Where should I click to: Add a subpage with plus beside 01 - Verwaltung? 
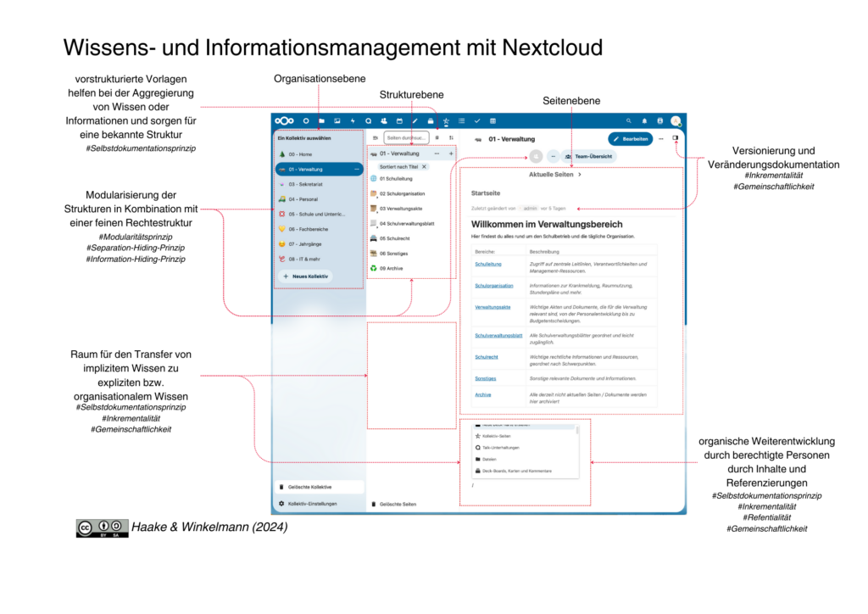(x=451, y=153)
